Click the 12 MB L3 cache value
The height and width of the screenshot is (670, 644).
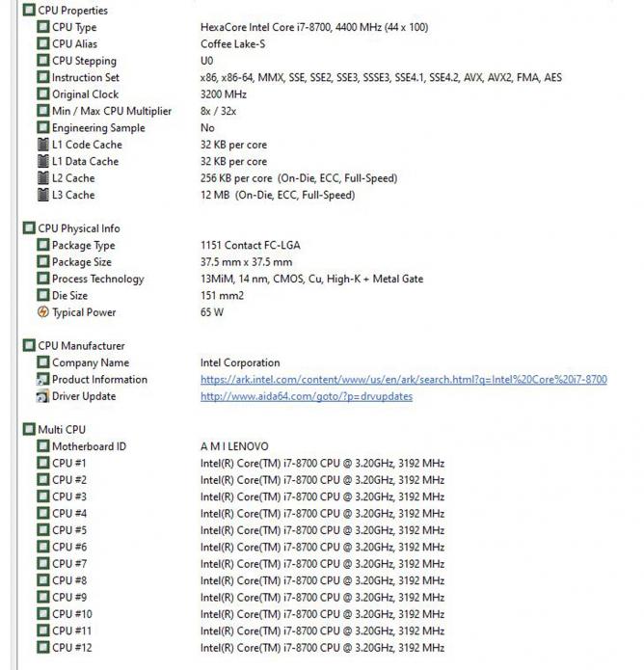[278, 195]
